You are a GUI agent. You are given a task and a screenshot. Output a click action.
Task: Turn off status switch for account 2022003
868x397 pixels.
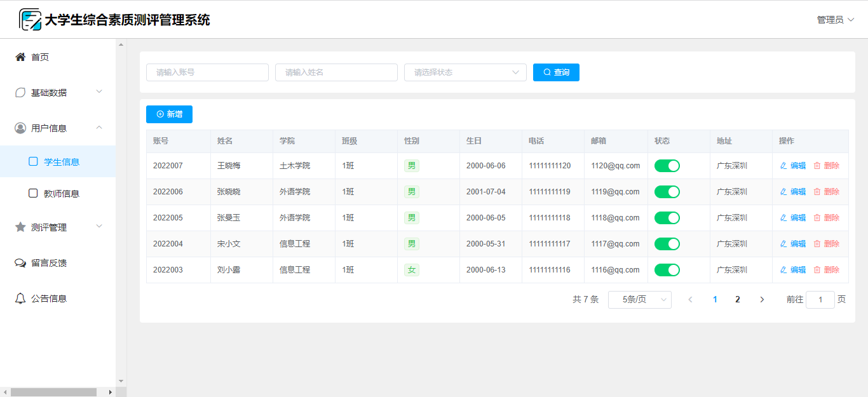667,270
